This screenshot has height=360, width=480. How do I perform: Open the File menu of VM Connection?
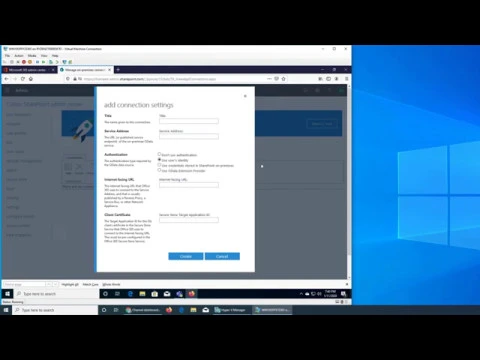click(x=7, y=56)
